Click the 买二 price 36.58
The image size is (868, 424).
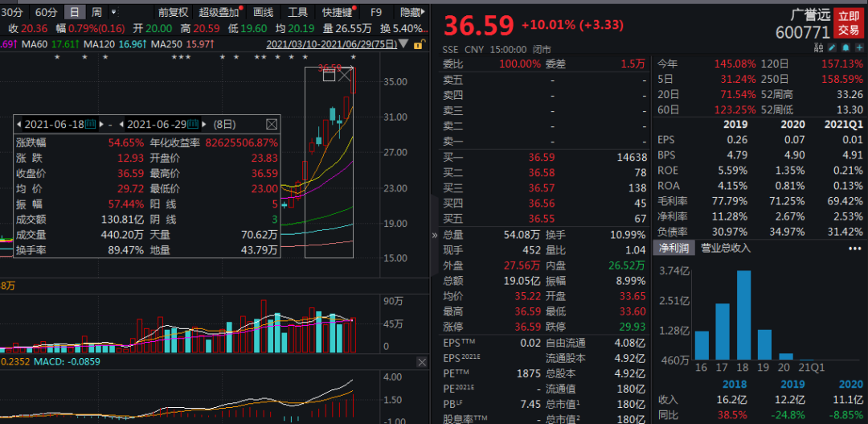pyautogui.click(x=542, y=173)
